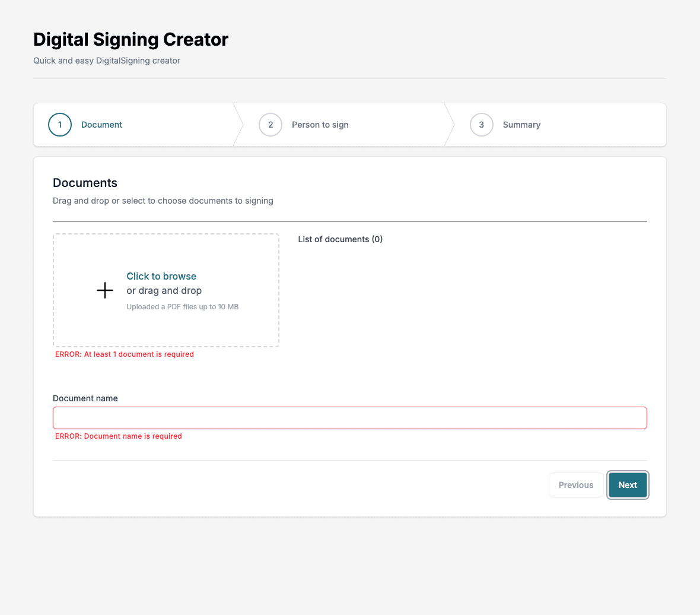Click 'ERROR: Document name is required' message

(118, 436)
